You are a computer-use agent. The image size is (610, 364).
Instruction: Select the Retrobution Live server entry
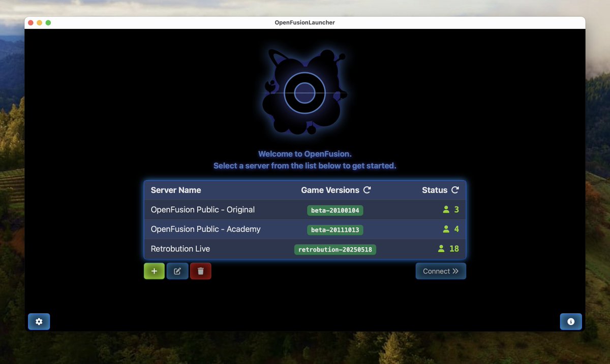click(180, 249)
